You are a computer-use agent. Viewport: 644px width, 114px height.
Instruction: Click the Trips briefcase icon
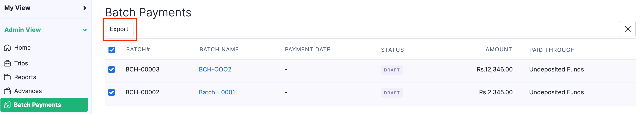tap(8, 63)
